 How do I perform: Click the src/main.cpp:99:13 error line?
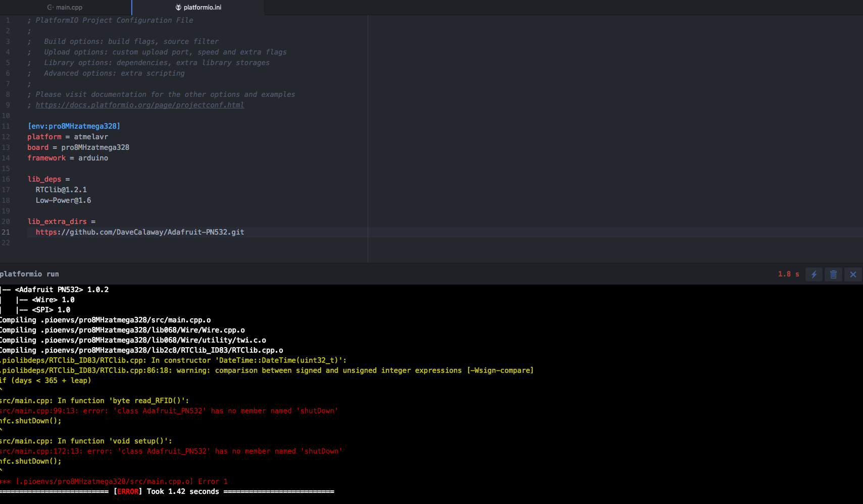tap(169, 411)
